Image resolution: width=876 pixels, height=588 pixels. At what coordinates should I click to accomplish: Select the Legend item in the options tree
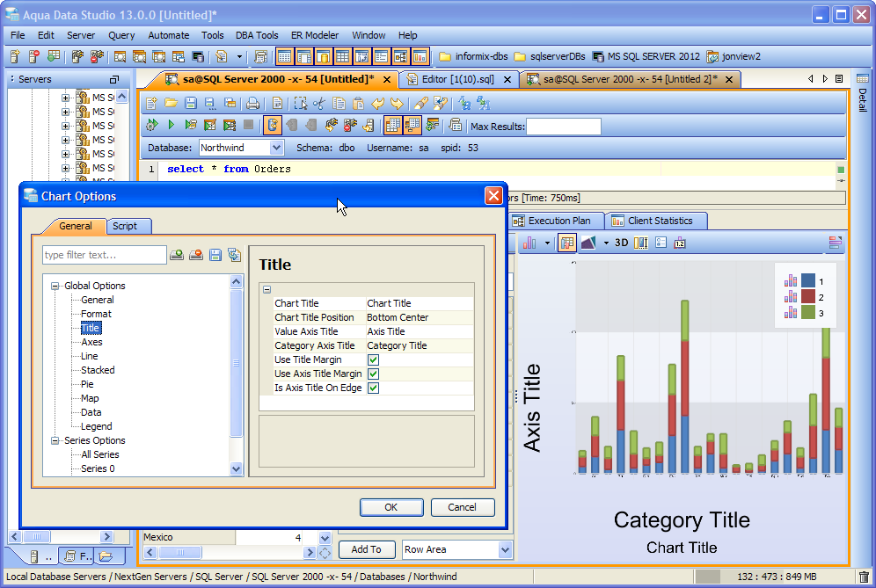[96, 426]
